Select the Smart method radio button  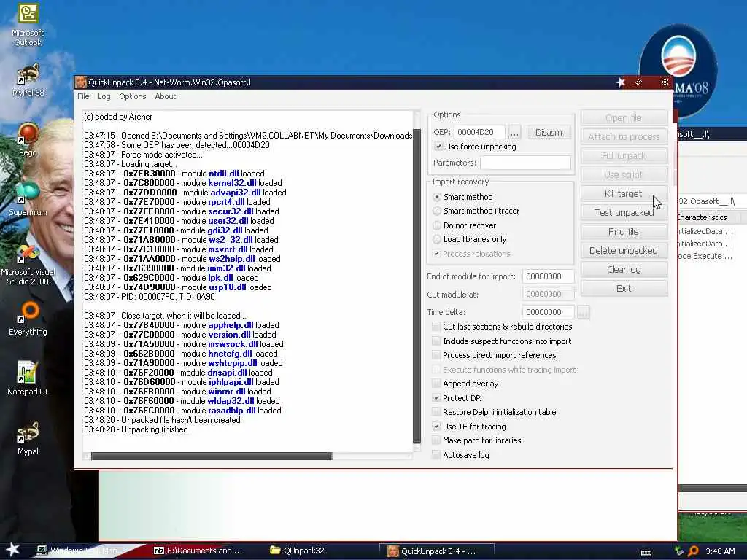437,197
